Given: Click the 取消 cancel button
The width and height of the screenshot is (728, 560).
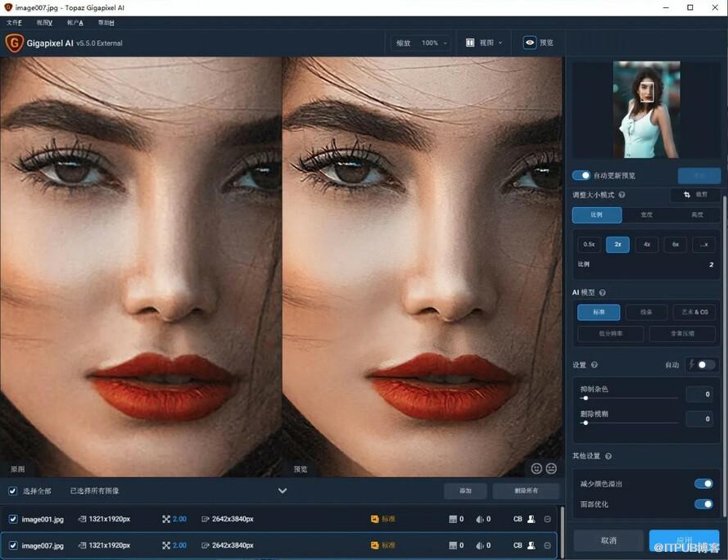Looking at the screenshot, I should point(608,540).
